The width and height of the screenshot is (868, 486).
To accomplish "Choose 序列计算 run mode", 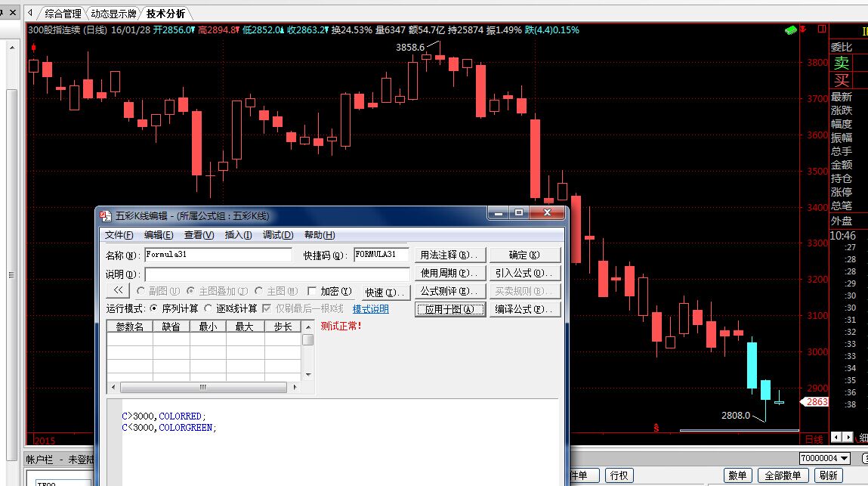I will [174, 308].
